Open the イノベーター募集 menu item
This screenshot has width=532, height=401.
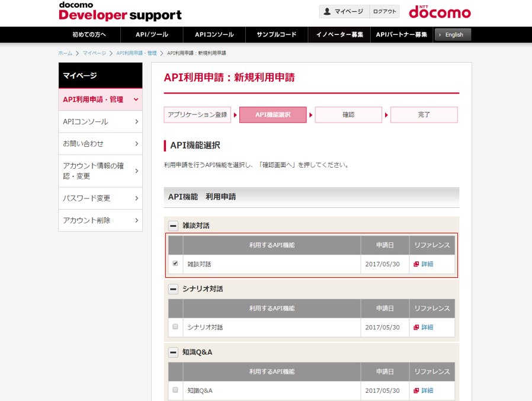tap(339, 34)
